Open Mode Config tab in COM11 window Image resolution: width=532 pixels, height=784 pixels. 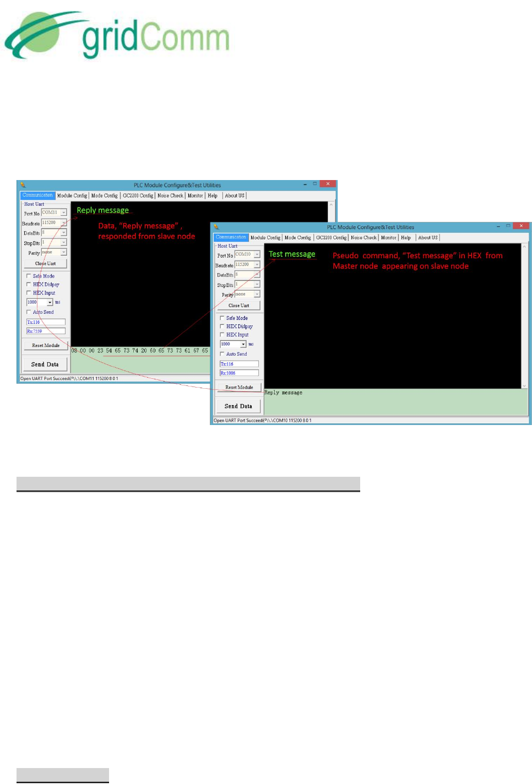[105, 195]
